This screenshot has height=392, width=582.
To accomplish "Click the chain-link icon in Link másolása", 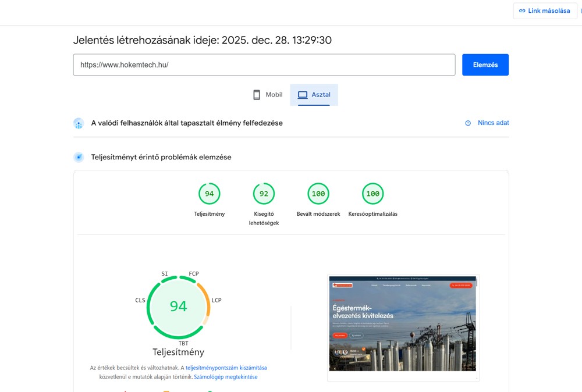I will pyautogui.click(x=523, y=10).
